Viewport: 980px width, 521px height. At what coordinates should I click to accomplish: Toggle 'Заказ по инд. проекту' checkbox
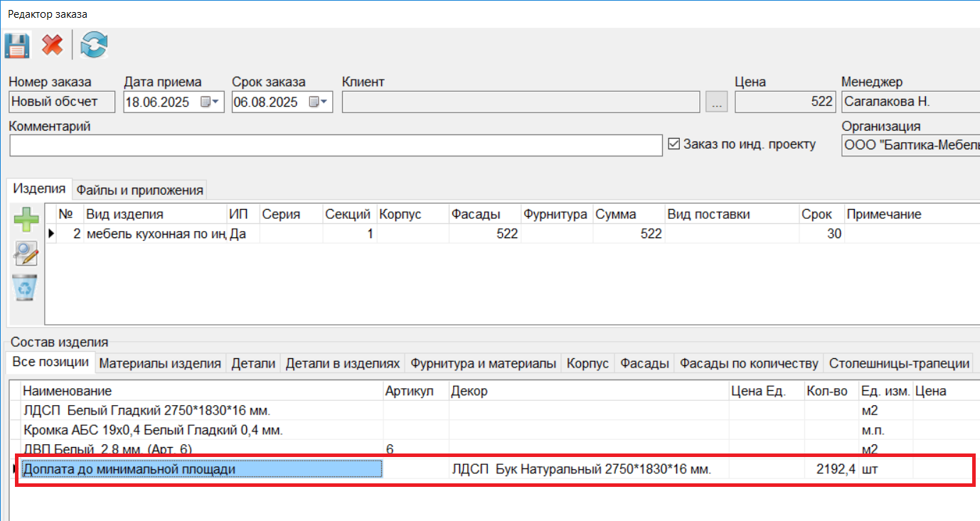(x=675, y=144)
